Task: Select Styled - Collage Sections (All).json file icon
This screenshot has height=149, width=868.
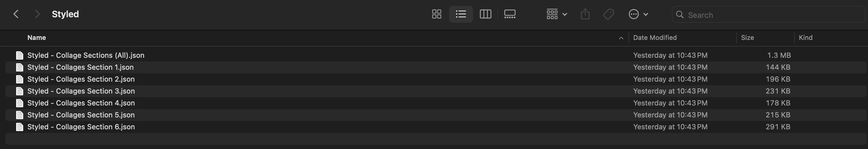Action: click(x=20, y=55)
